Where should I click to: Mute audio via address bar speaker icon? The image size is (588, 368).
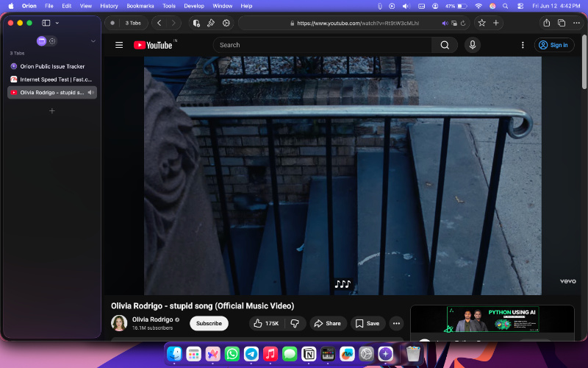coord(445,24)
